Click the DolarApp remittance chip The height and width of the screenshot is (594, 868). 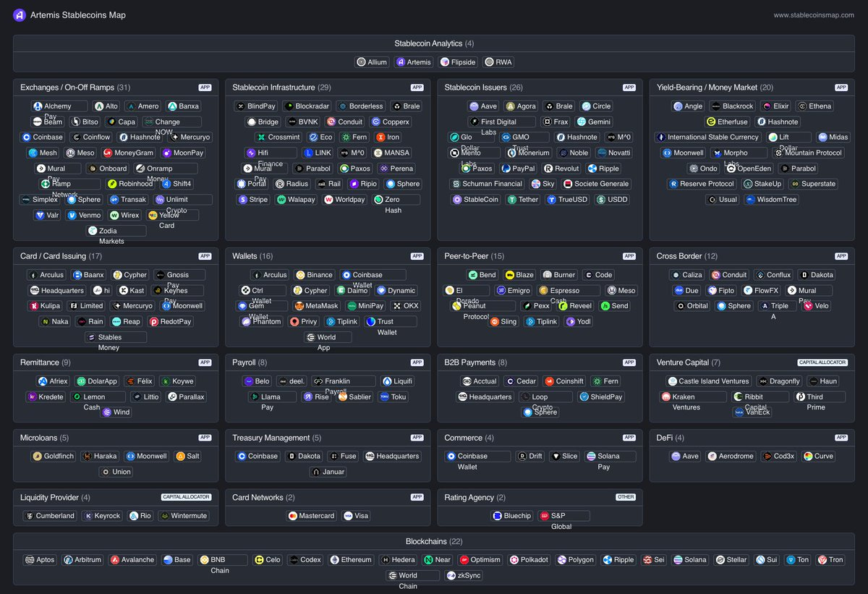98,381
